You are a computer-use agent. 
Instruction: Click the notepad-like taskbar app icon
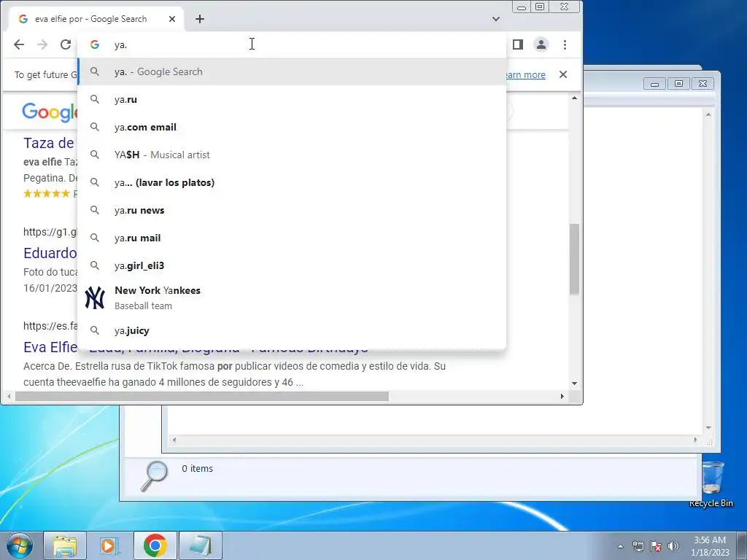coord(200,545)
